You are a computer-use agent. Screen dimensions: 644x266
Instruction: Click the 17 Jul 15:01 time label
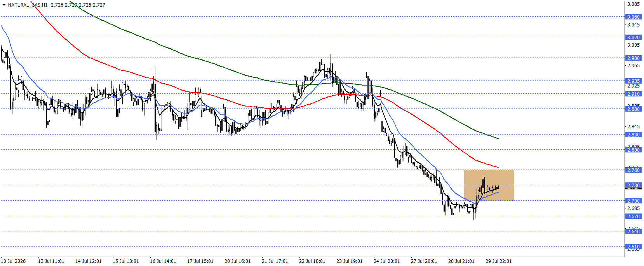coord(200,261)
